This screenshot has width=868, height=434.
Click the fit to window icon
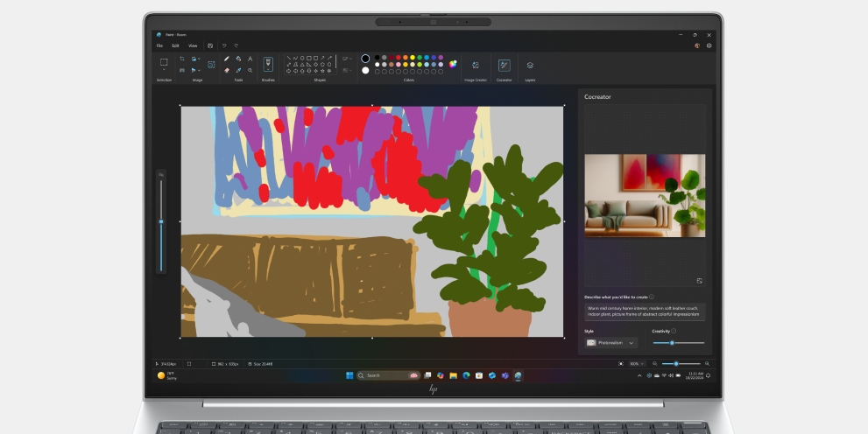point(620,364)
